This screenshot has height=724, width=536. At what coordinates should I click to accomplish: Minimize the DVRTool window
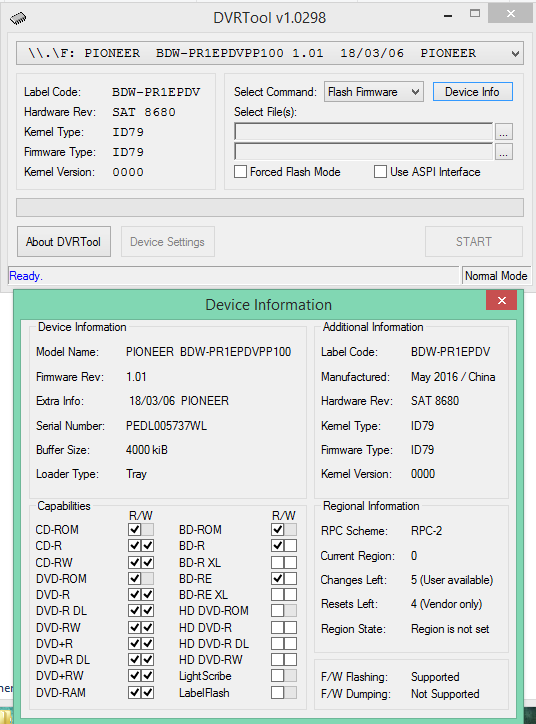pos(447,16)
